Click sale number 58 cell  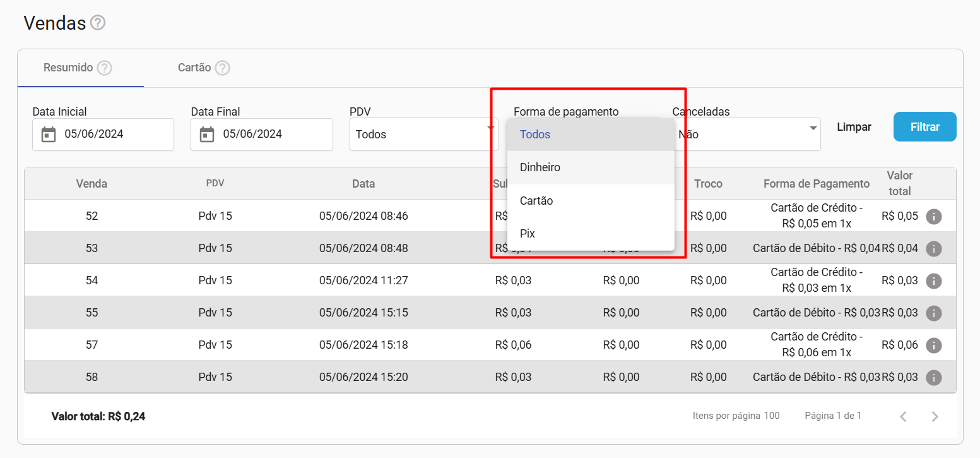[92, 377]
